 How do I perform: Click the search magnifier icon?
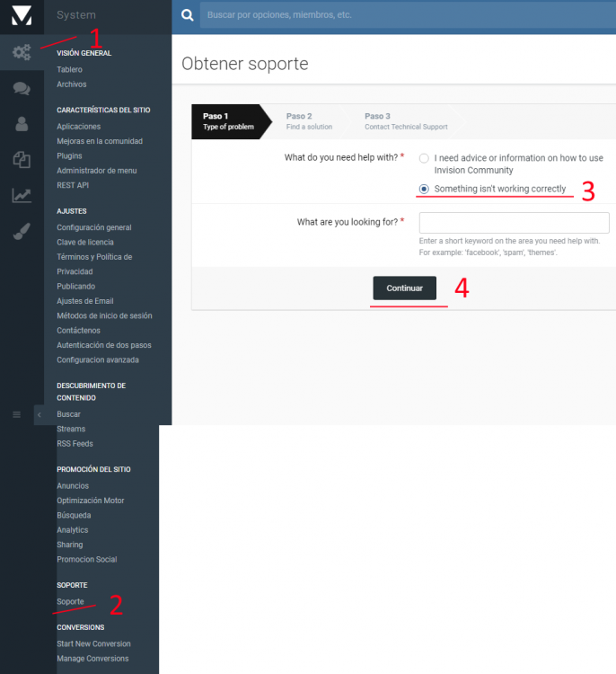click(x=187, y=15)
